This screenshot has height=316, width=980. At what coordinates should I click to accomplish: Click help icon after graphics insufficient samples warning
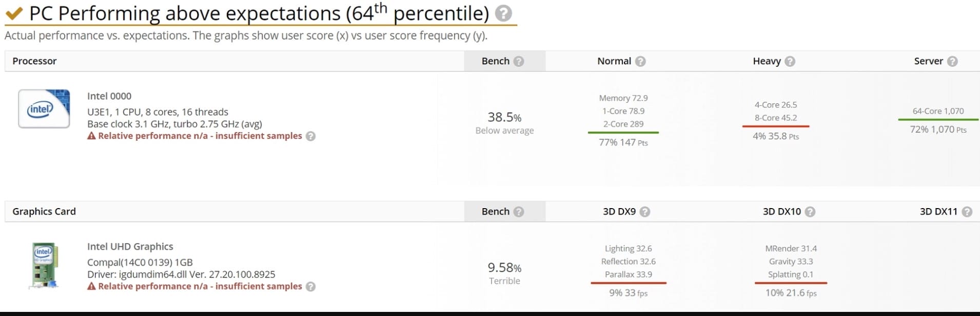point(310,287)
